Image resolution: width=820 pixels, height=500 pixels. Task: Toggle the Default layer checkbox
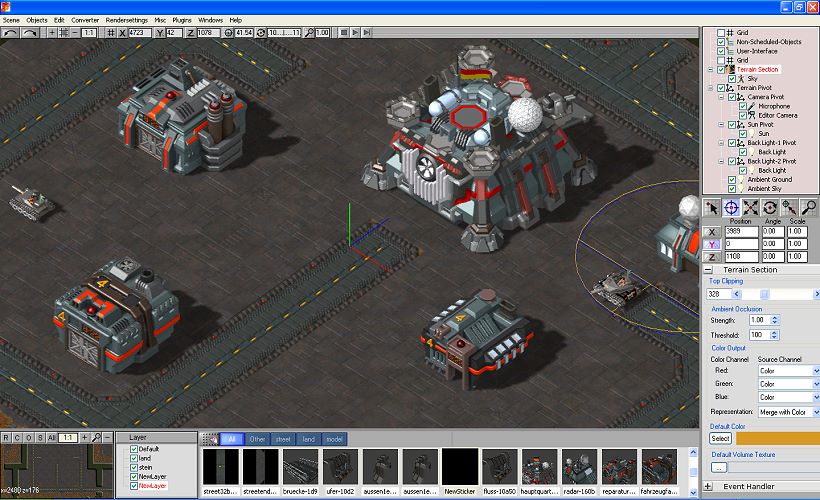[x=134, y=449]
